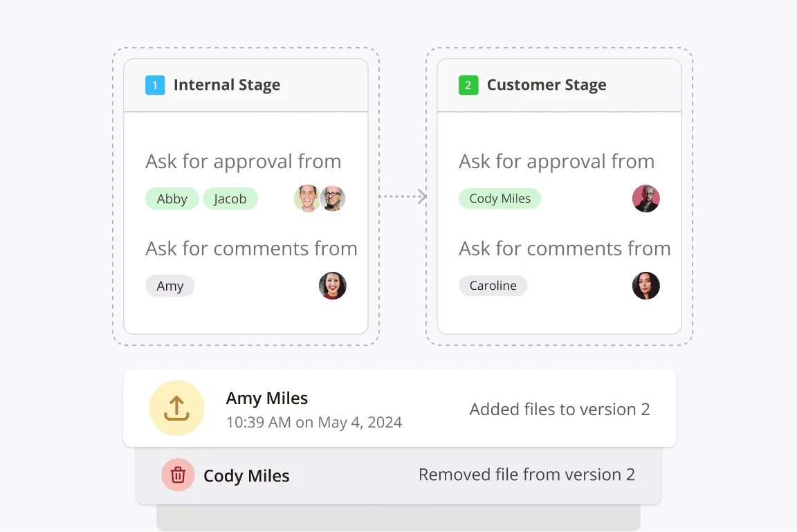Click the Caroline commenter tag
797x532 pixels.
[x=493, y=285]
